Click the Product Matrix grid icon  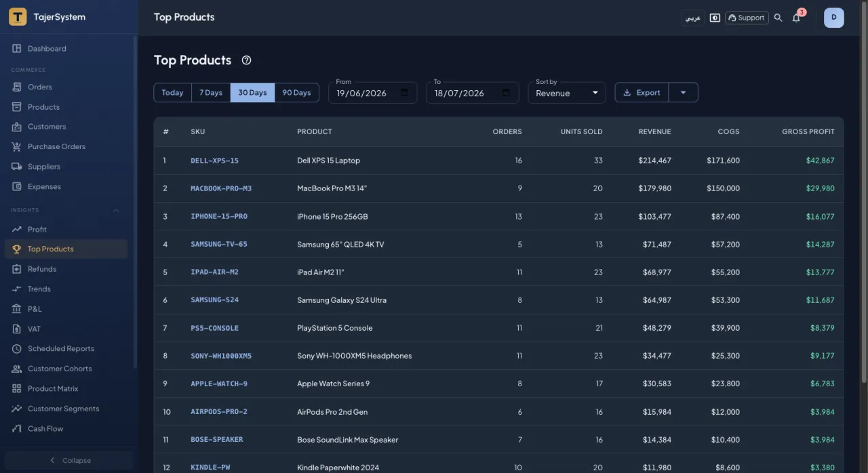tap(16, 388)
